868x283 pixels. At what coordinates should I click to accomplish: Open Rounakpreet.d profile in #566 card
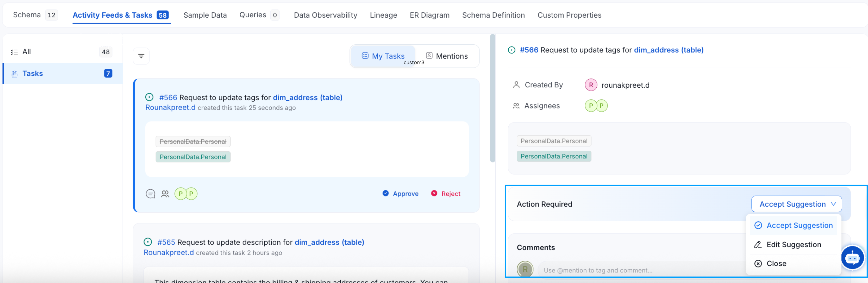click(x=170, y=107)
